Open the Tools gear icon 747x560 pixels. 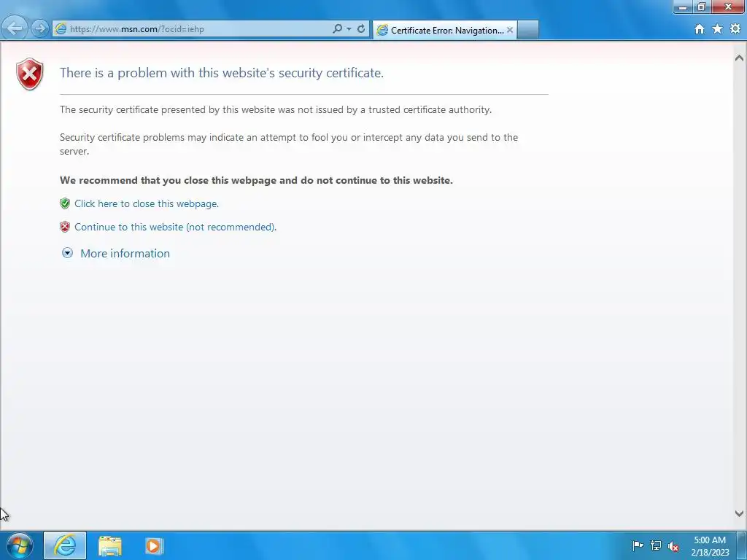(735, 29)
